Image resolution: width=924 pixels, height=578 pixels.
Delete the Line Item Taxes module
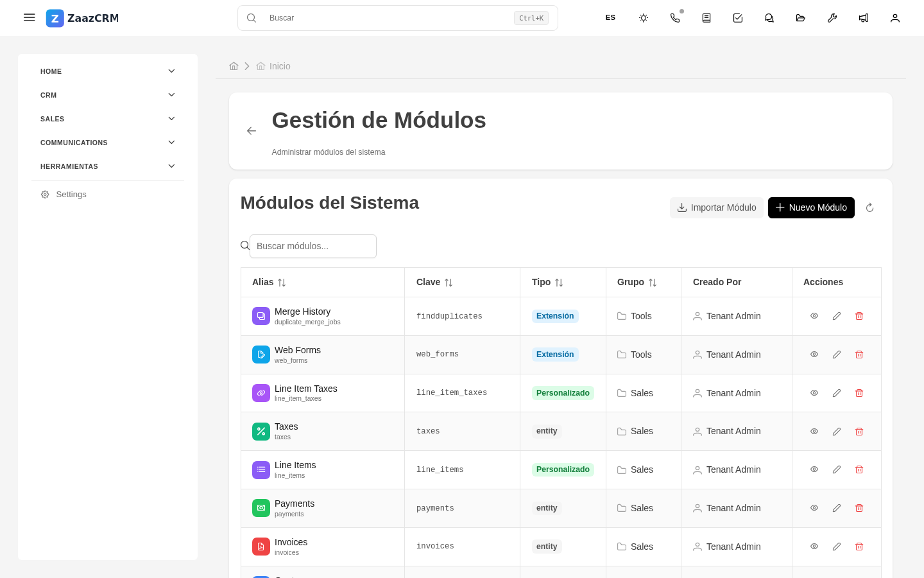tap(859, 393)
